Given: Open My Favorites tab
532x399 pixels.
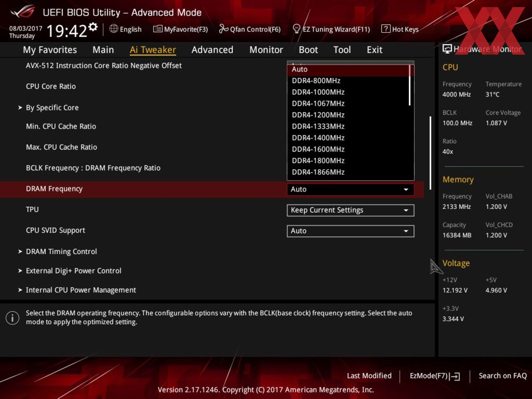Looking at the screenshot, I should pos(50,50).
